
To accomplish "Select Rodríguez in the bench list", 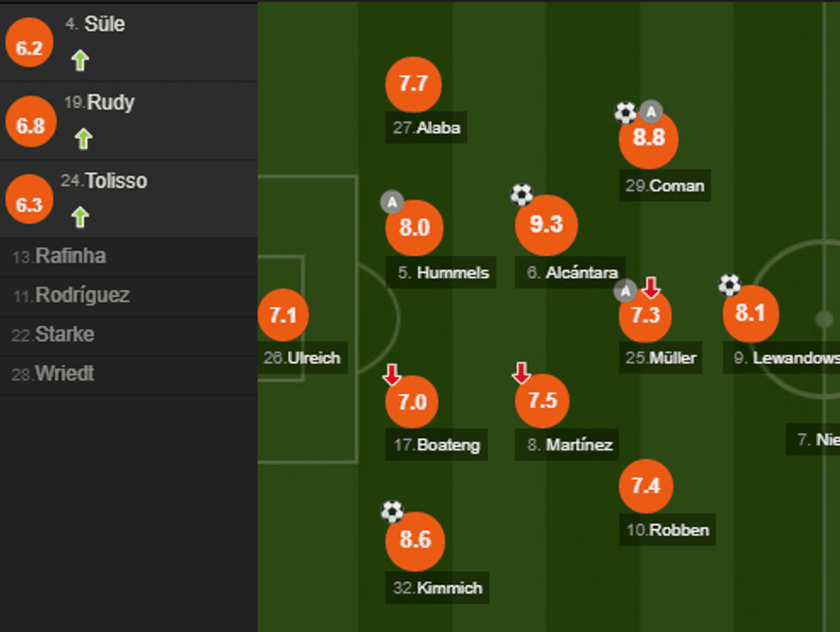I will [72, 296].
